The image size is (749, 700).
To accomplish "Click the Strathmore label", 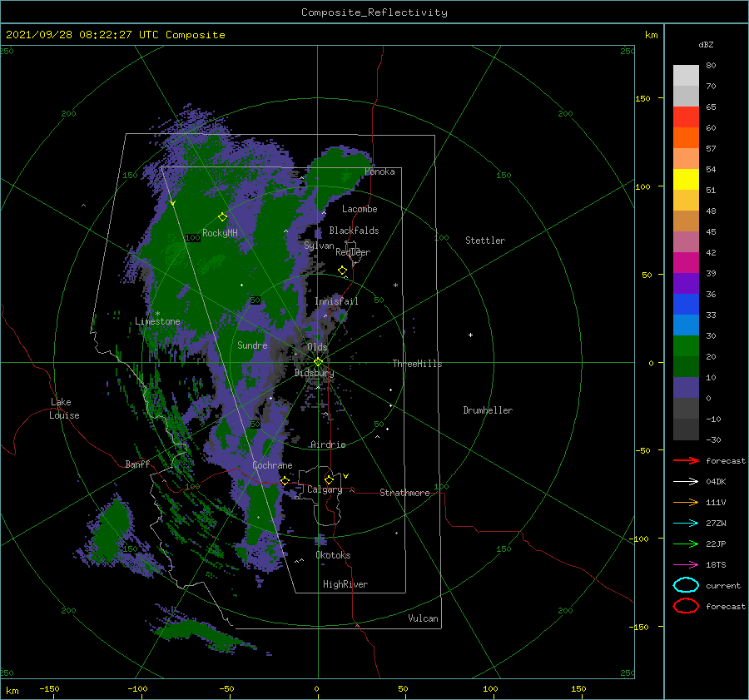I will (404, 493).
